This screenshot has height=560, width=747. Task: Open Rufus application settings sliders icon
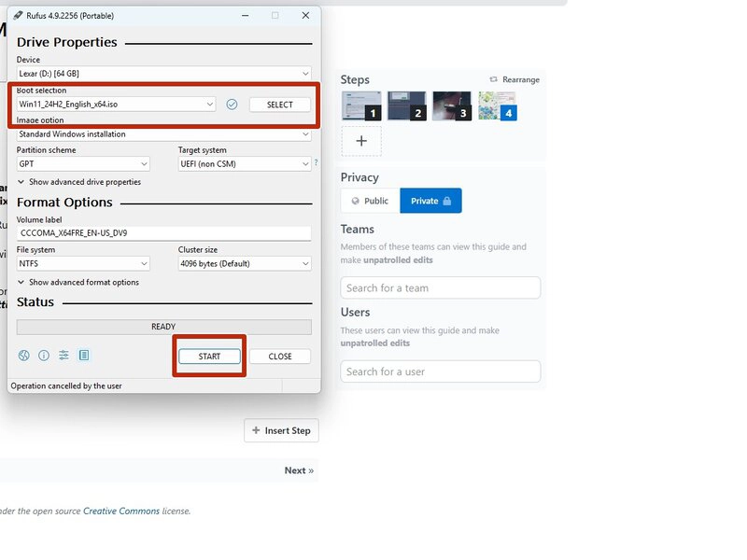pyautogui.click(x=63, y=356)
